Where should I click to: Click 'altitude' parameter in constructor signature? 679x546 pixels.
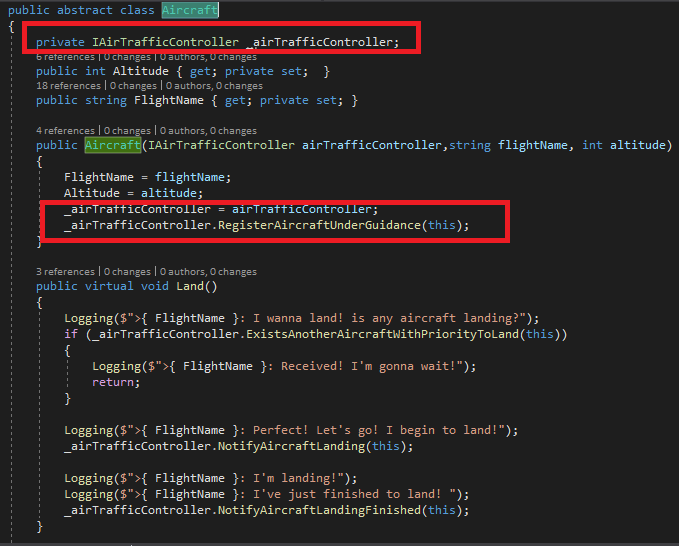[637, 145]
